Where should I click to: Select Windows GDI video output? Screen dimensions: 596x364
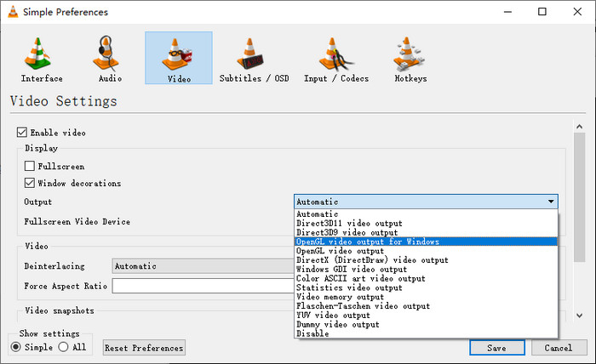(x=426, y=269)
